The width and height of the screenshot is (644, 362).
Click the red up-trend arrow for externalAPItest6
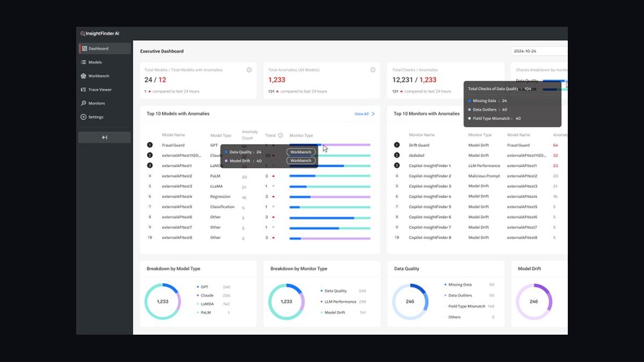273,217
